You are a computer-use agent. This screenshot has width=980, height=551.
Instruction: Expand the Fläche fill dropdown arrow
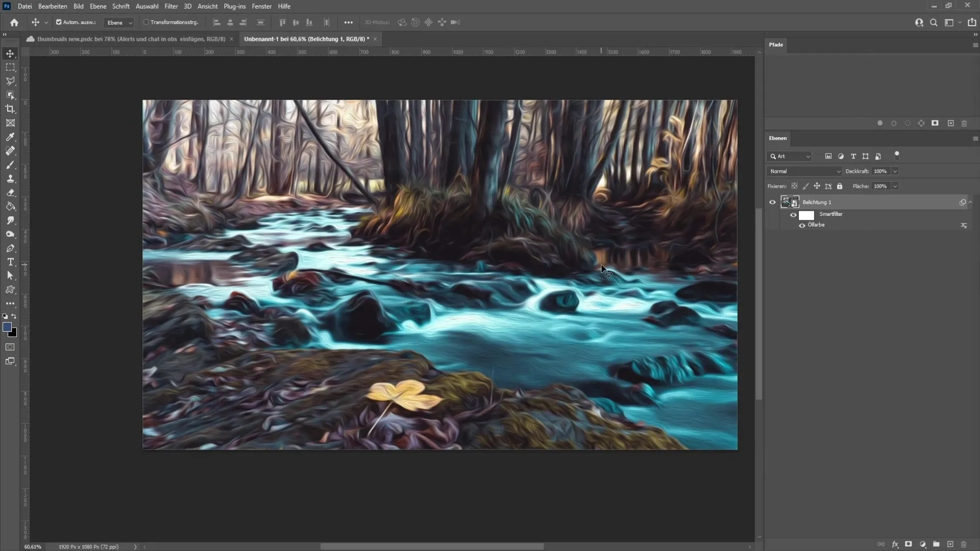(895, 186)
